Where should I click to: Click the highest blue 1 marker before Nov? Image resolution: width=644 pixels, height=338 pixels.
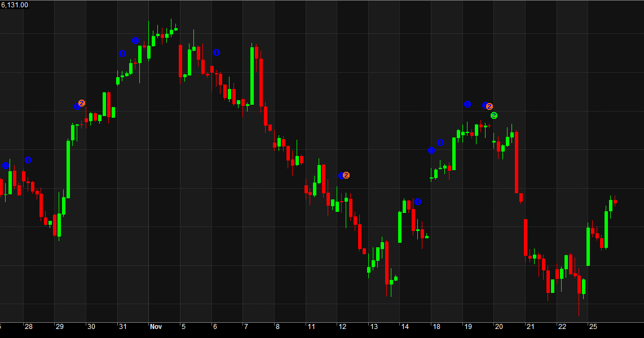[135, 41]
